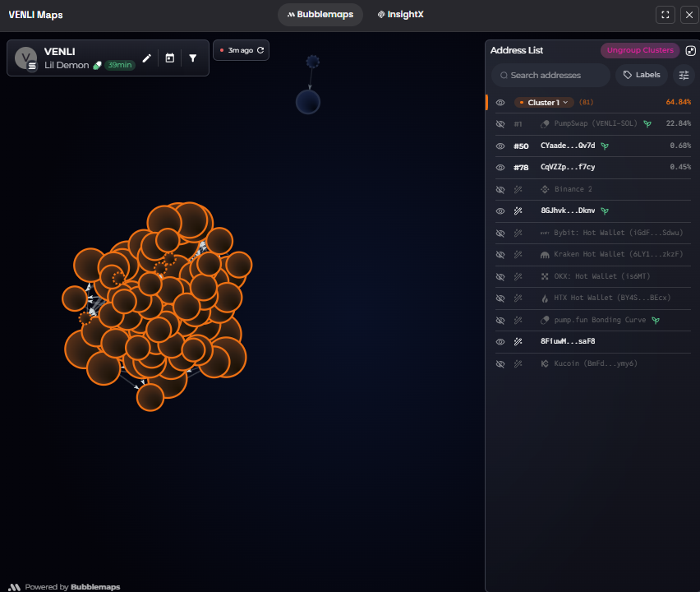Viewport: 700px width, 592px height.
Task: Click magic wand icon on Binance 2 row
Action: pyautogui.click(x=518, y=189)
